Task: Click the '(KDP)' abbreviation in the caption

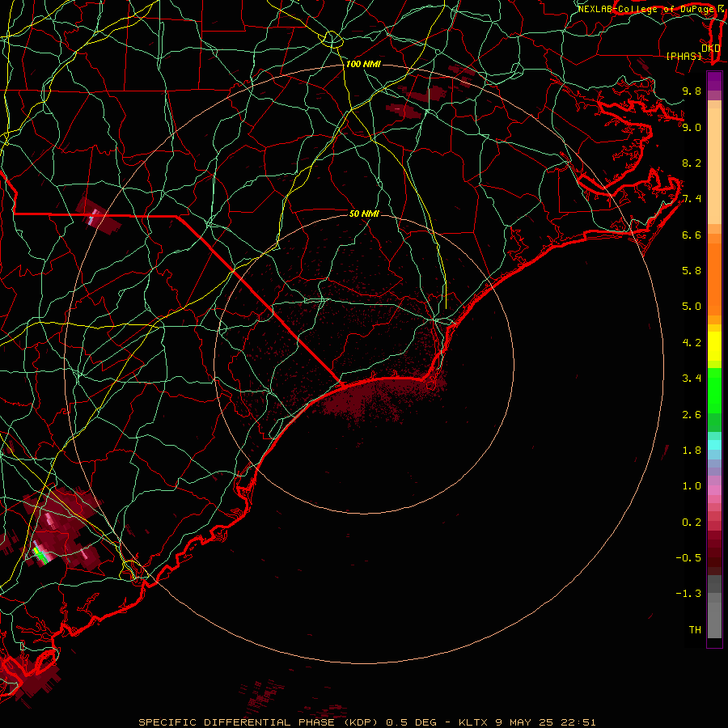Action: click(x=362, y=722)
